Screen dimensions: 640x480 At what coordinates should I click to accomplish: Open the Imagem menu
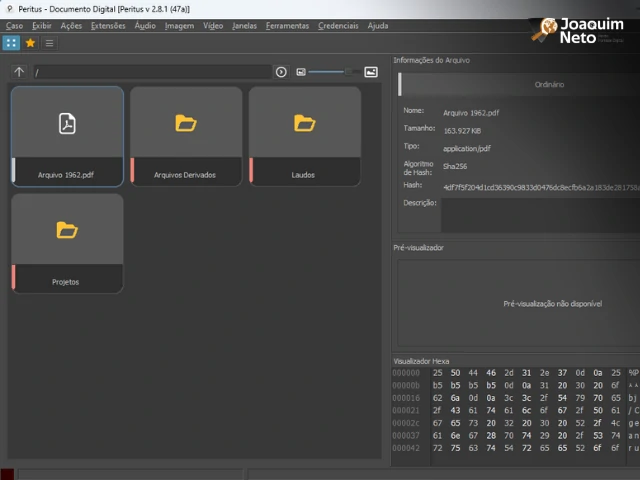179,26
